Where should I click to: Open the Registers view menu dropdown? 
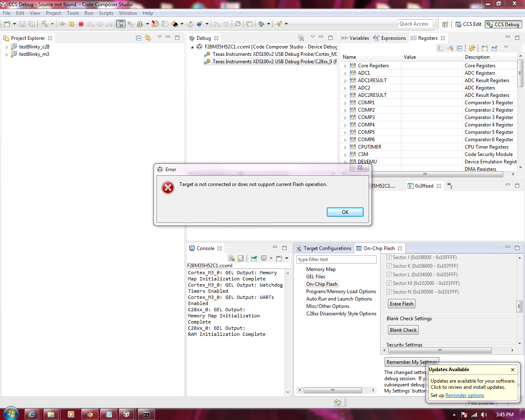click(x=506, y=47)
